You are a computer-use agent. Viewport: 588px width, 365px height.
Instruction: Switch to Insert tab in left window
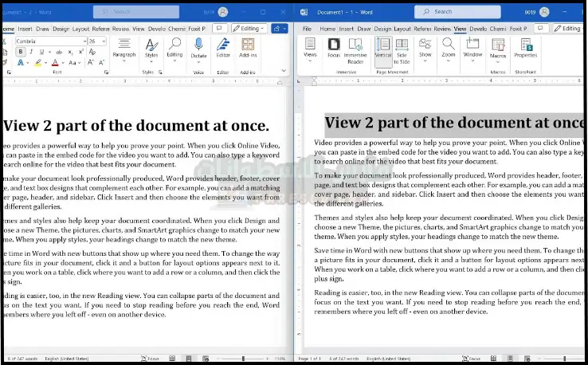(25, 28)
